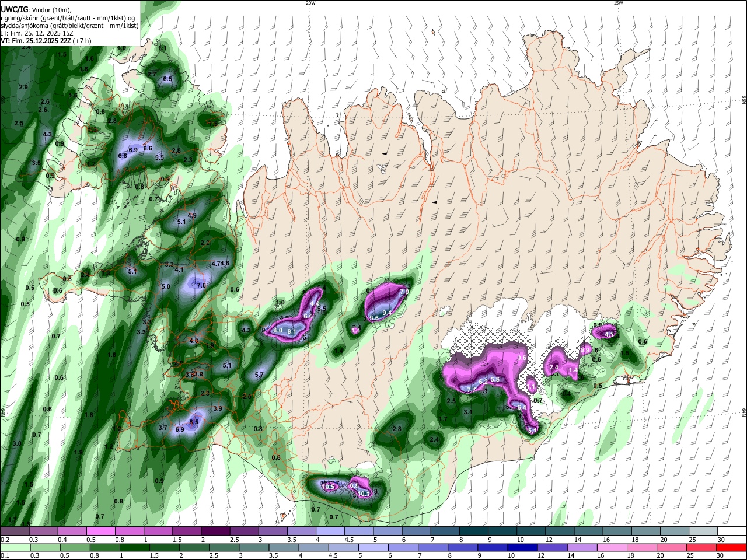Click the '30' label in the upper legend row

(721, 540)
